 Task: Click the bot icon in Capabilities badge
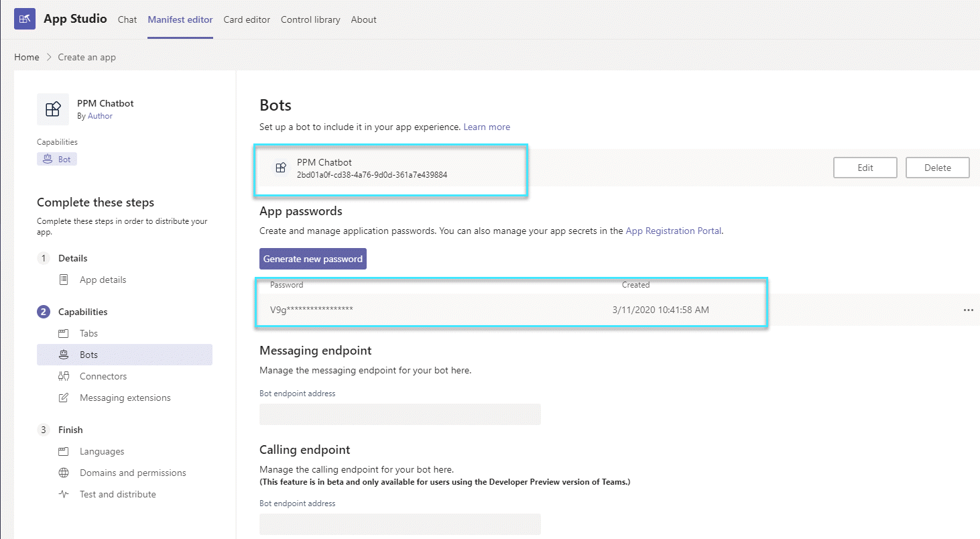(x=48, y=160)
